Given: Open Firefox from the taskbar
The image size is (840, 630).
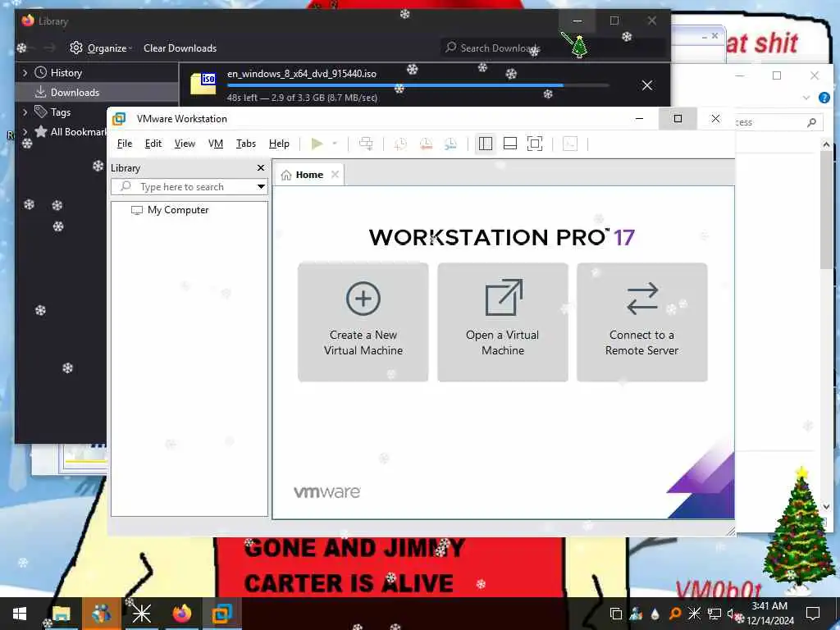Looking at the screenshot, I should click(182, 614).
